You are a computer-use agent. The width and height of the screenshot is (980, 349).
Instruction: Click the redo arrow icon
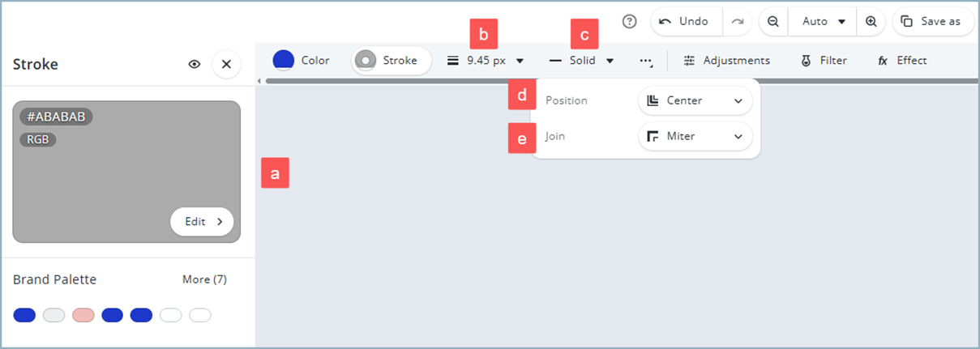coord(737,22)
